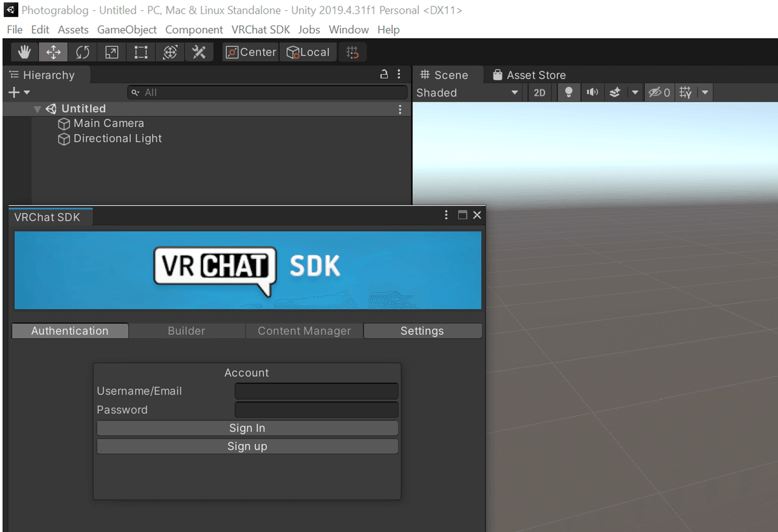Viewport: 778px width, 532px height.
Task: Switch to the Authentication tab
Action: pos(70,331)
